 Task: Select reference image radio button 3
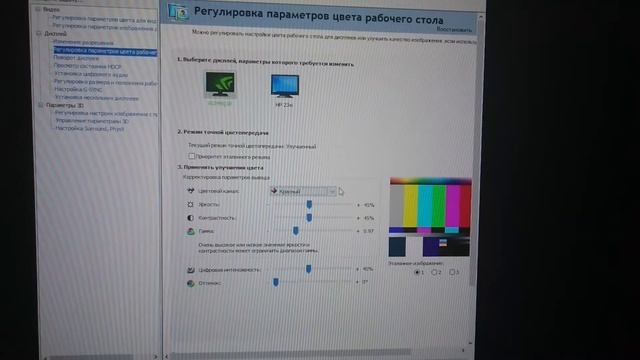(452, 272)
